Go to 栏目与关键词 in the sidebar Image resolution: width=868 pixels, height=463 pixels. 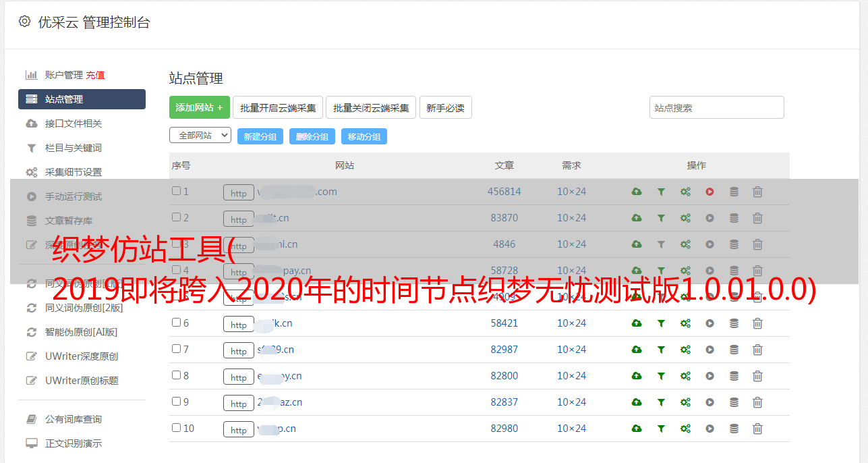[x=74, y=148]
